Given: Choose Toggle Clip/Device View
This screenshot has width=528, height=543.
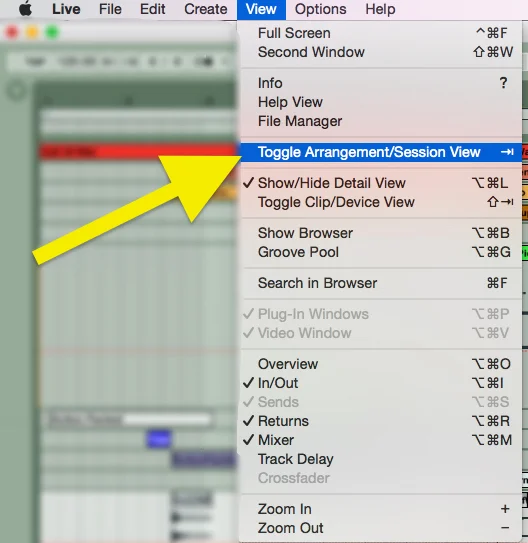Looking at the screenshot, I should tap(381, 202).
